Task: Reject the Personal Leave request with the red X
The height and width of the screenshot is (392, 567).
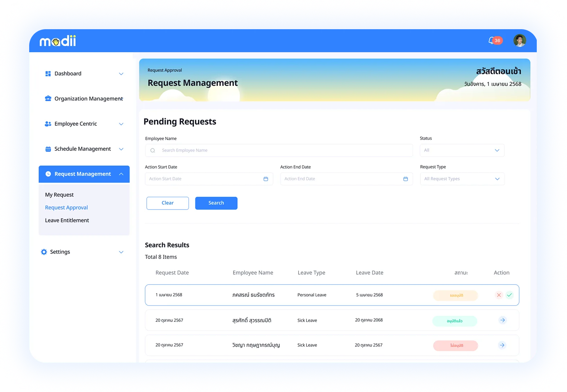Action: pyautogui.click(x=499, y=295)
